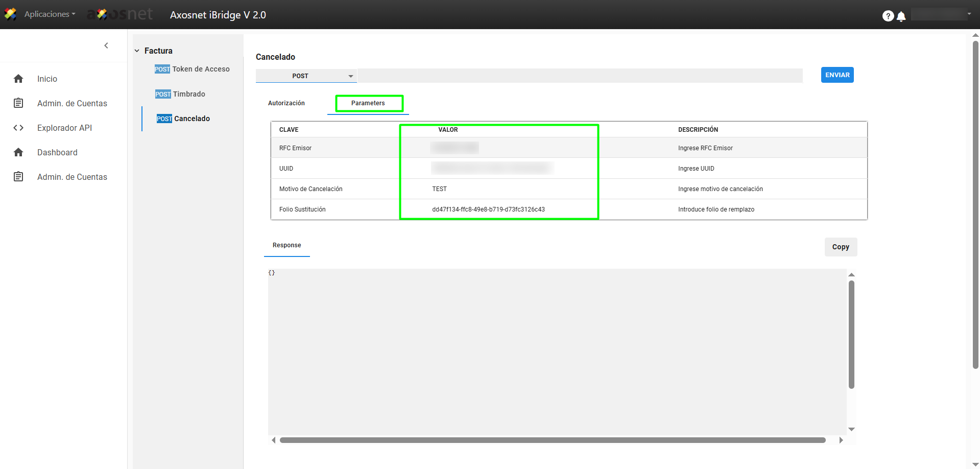Click the Folio Sustitución value field

(x=488, y=209)
